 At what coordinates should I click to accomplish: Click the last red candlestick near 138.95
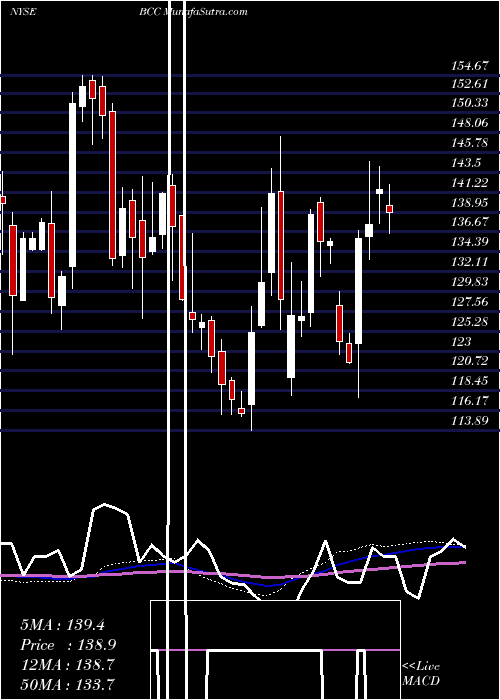389,209
